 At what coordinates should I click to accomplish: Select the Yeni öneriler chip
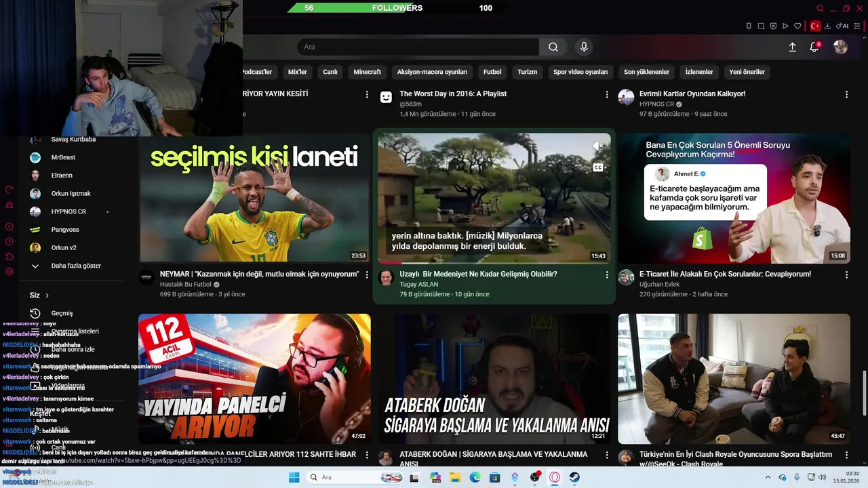747,72
